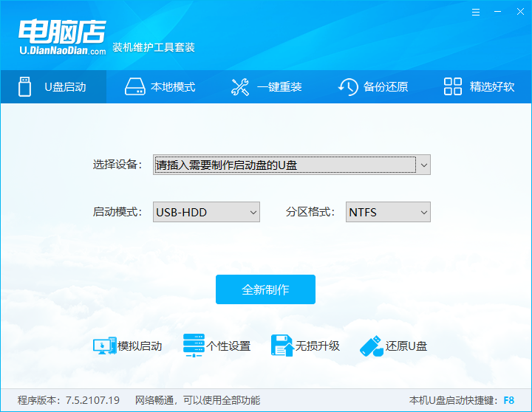The width and height of the screenshot is (532, 412).
Task: Click the USB stick icon for 还原U盘
Action: tap(372, 346)
